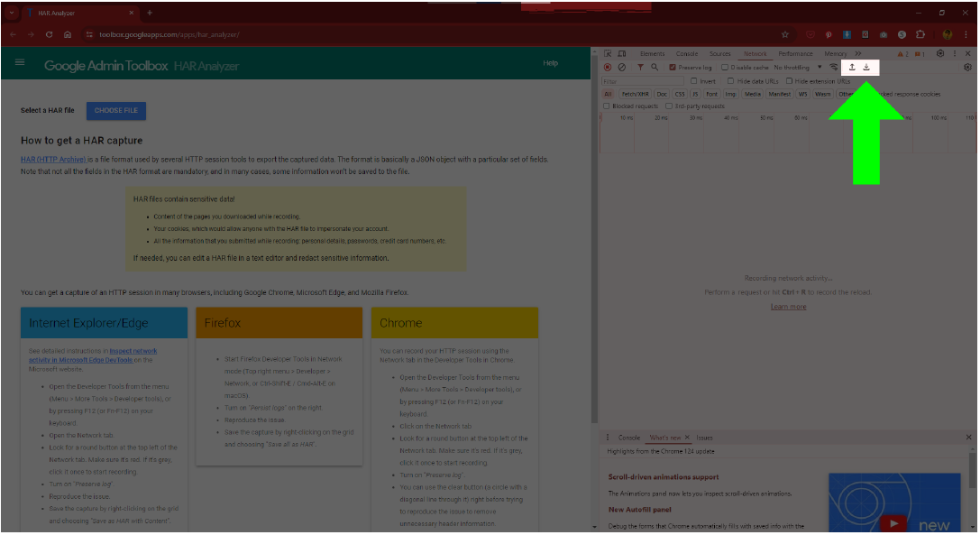Uncheck the Preserve log checkbox
The image size is (980, 535).
(x=673, y=68)
